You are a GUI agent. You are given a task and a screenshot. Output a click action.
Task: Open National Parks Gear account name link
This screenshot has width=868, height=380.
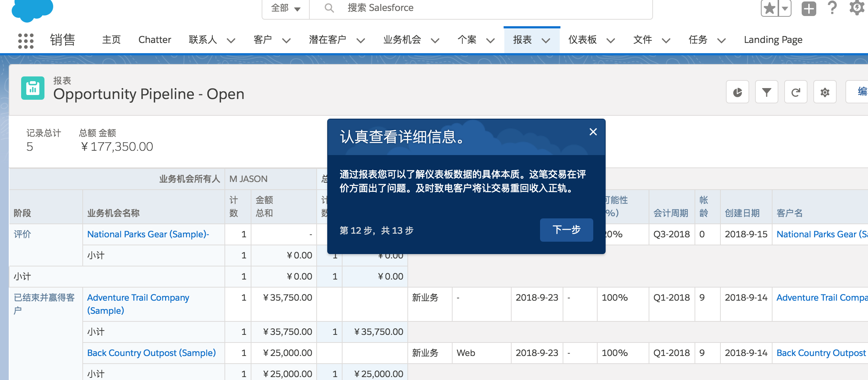point(822,234)
